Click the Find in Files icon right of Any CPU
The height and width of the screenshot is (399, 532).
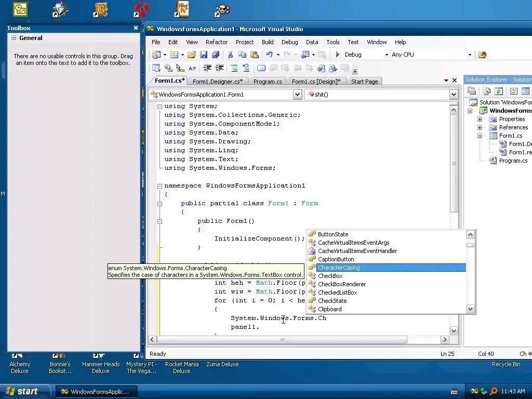(x=482, y=55)
